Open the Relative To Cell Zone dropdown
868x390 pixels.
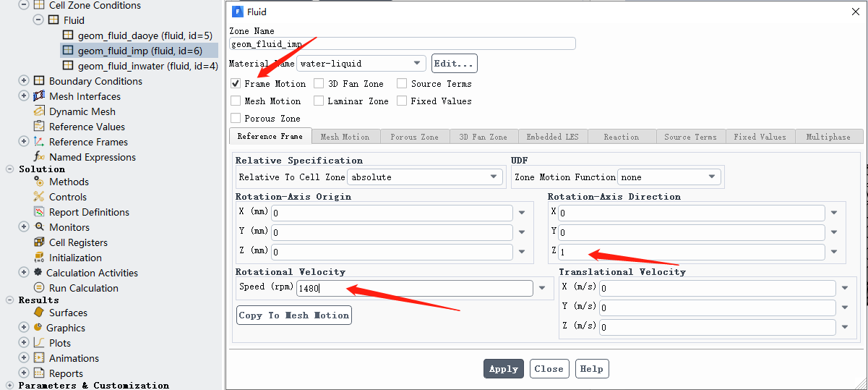[x=494, y=177]
